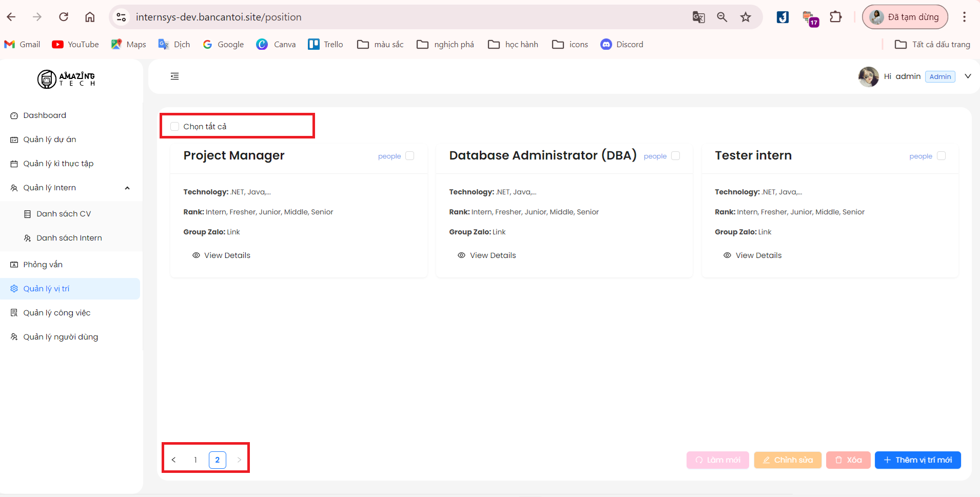The image size is (980, 497).
Task: Click the browser zoom magnifier icon
Action: pyautogui.click(x=722, y=17)
